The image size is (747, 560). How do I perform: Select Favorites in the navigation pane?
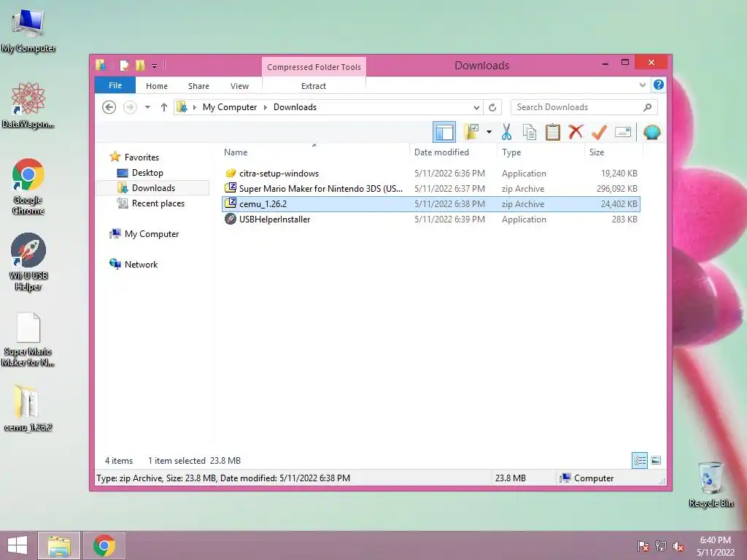click(x=142, y=157)
